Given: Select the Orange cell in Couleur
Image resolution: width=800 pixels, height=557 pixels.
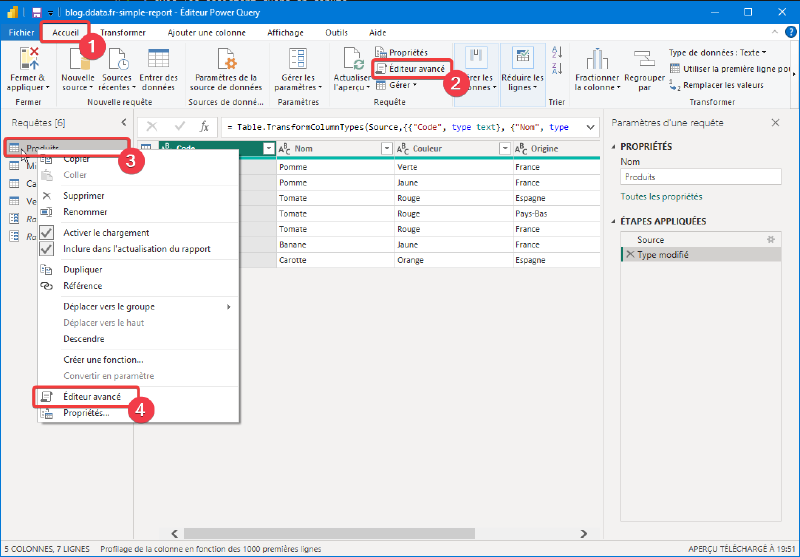Looking at the screenshot, I should pyautogui.click(x=454, y=260).
